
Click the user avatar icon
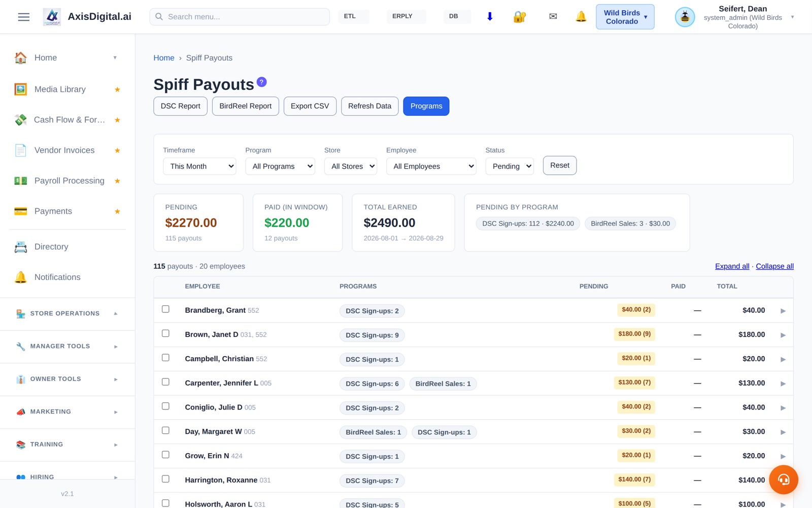[685, 17]
